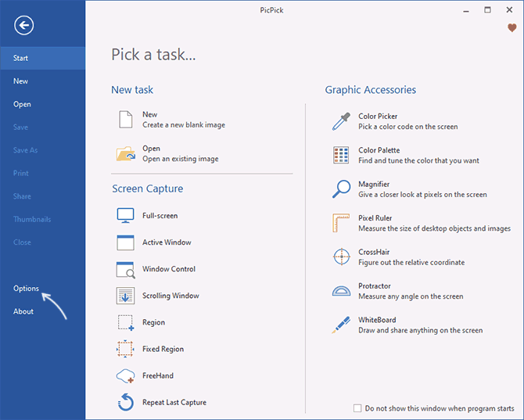Screen dimensions: 524x420
Task: Click the Full-screen monitor icon
Action: pos(125,216)
